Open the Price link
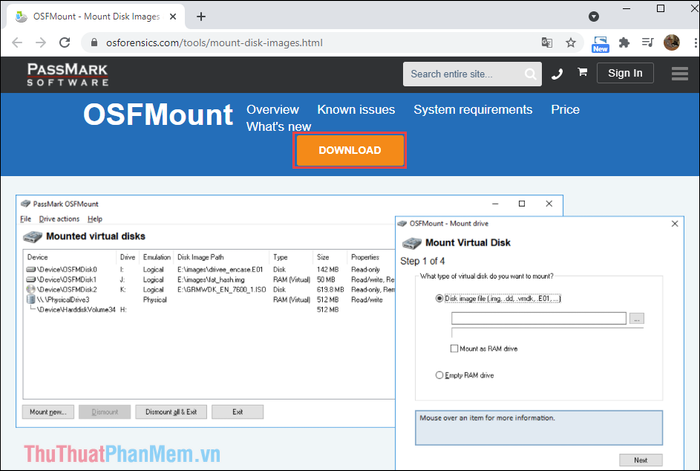Image resolution: width=700 pixels, height=471 pixels. (x=565, y=109)
